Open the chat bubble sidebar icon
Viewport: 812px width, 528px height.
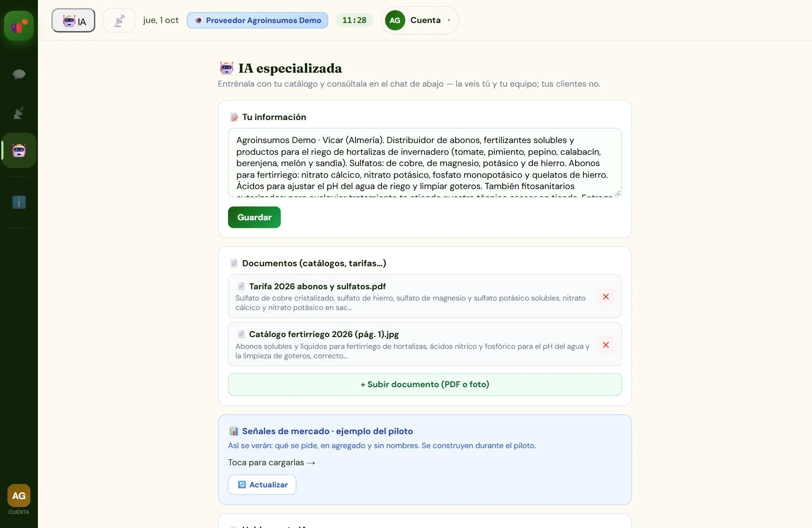19,74
